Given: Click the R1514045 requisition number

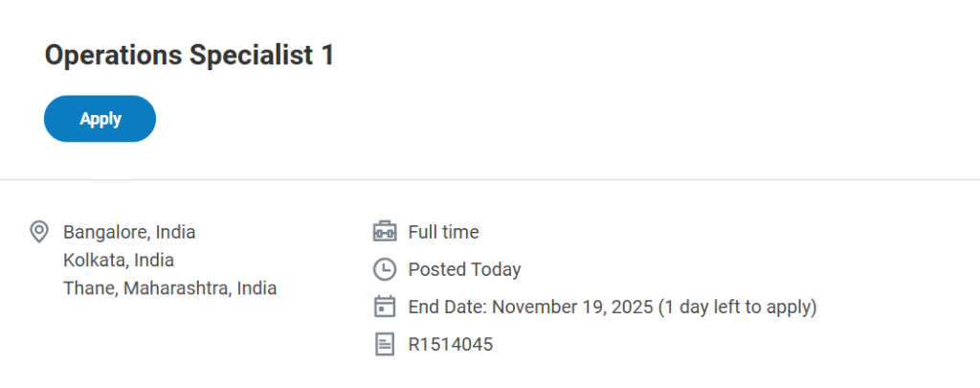Looking at the screenshot, I should [x=451, y=344].
